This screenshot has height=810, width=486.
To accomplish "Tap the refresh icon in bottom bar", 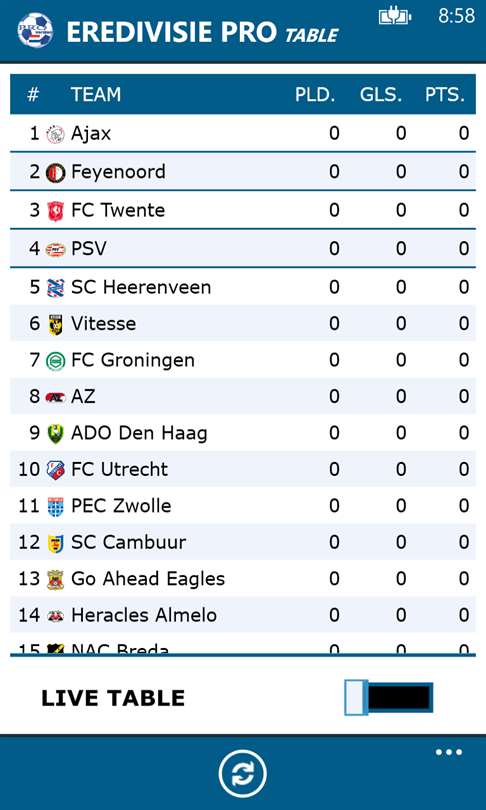I will [x=242, y=774].
